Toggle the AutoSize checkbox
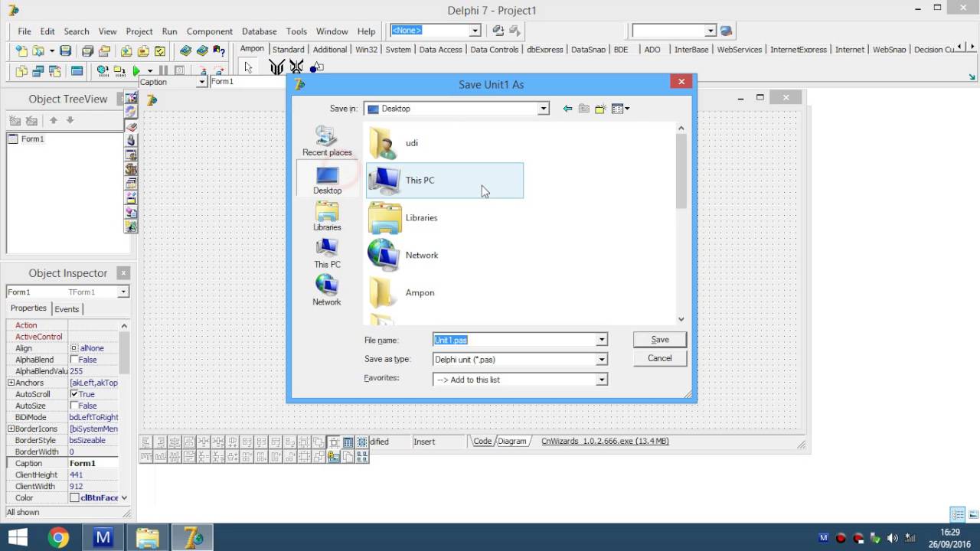 pyautogui.click(x=74, y=406)
